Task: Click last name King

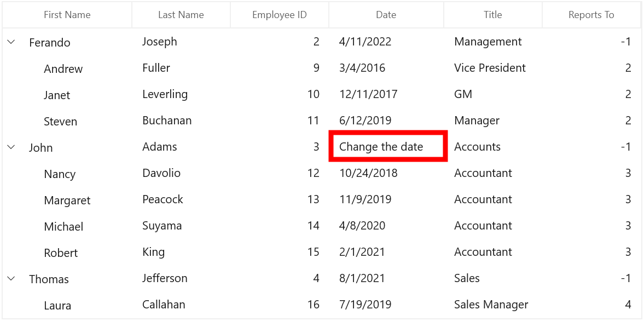Action: pos(154,252)
